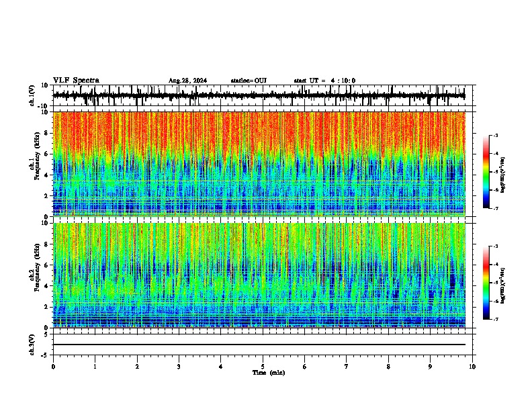
Task: Click the flat ch.3 voltage line
Action: pyautogui.click(x=259, y=345)
